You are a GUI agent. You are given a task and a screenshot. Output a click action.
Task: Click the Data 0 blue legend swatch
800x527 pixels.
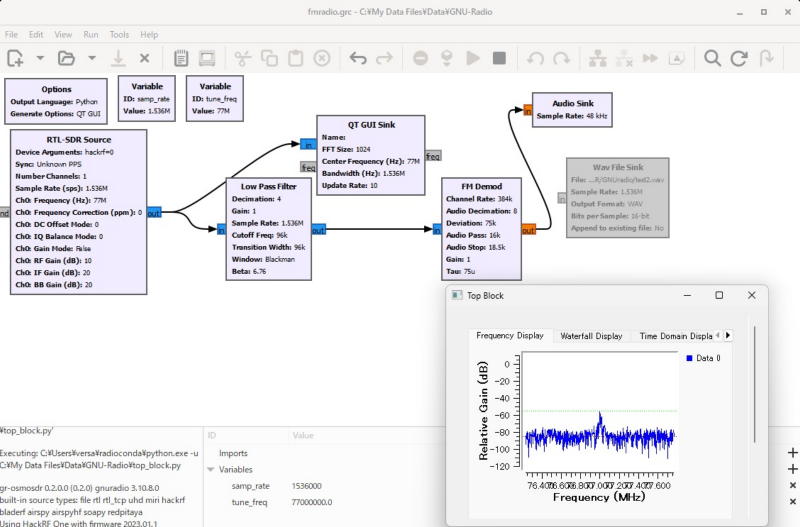click(689, 358)
